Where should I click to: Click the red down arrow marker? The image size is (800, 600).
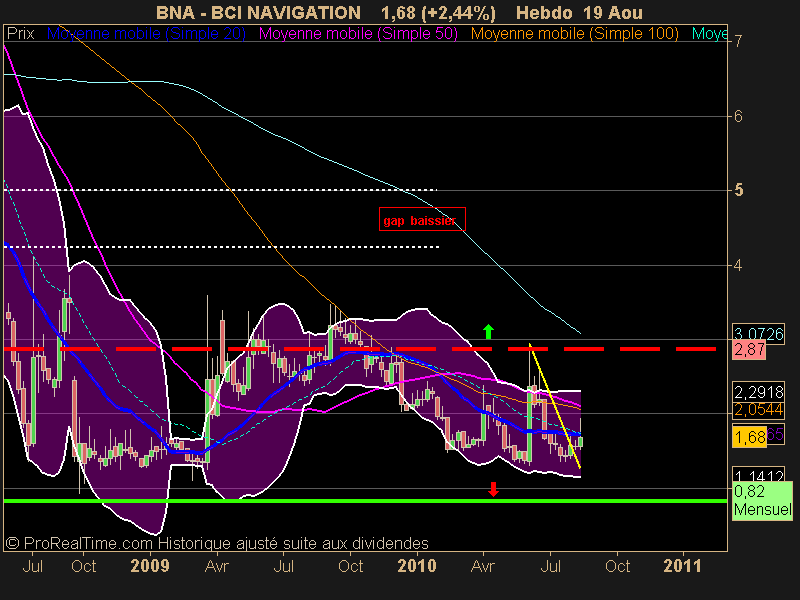point(493,489)
